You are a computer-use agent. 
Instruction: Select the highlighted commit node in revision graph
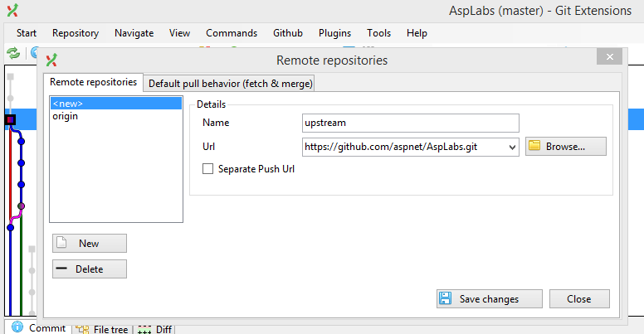[x=10, y=120]
